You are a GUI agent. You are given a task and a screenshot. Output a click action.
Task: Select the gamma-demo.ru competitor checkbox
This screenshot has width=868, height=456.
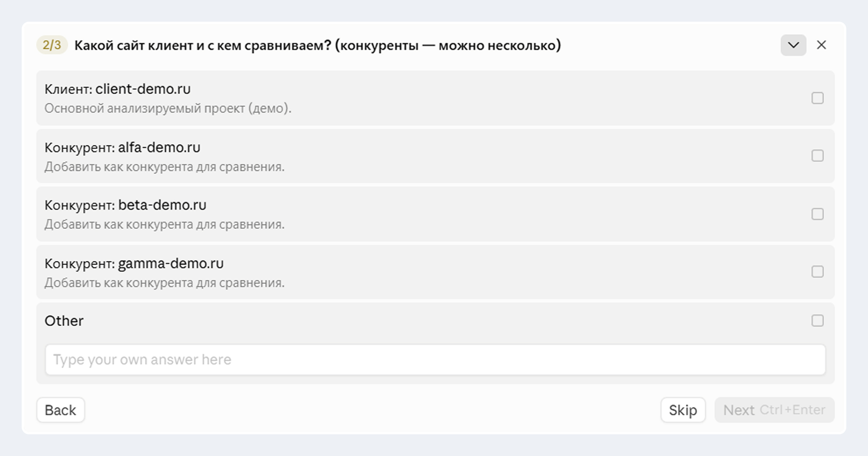pos(817,272)
